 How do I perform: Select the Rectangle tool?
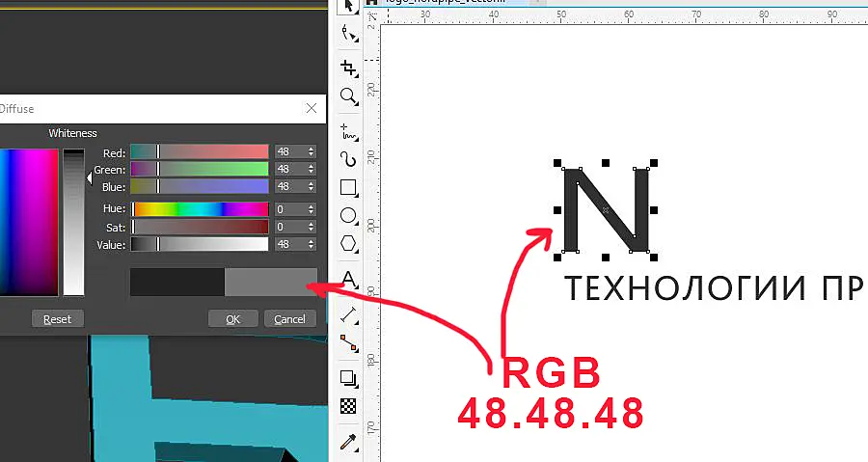coord(348,187)
